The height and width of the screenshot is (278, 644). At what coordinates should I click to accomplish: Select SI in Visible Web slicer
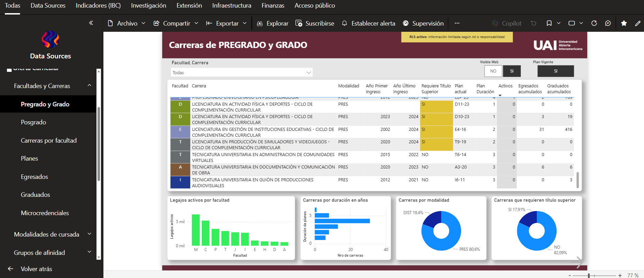coord(512,71)
